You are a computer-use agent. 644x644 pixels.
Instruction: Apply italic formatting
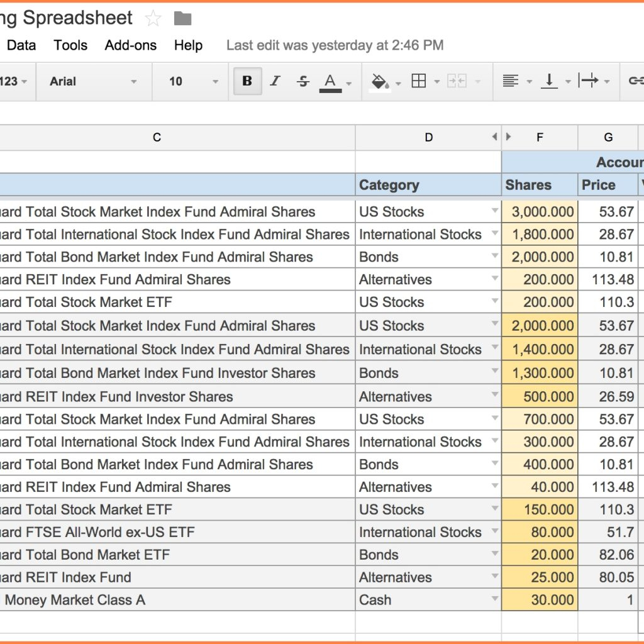275,81
